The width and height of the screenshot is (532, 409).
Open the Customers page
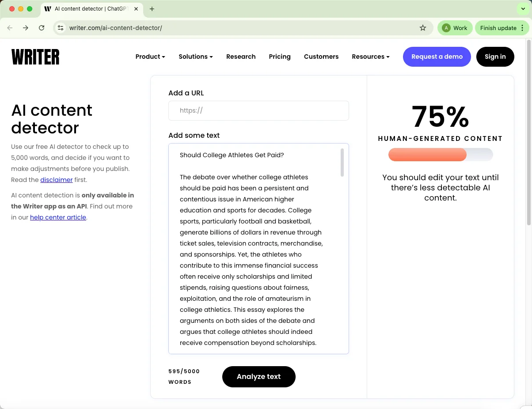coord(321,57)
